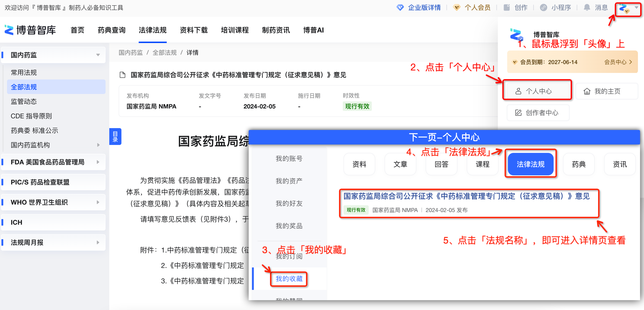Select 我的资产 in the personal center menu
This screenshot has width=644, height=310.
[289, 181]
